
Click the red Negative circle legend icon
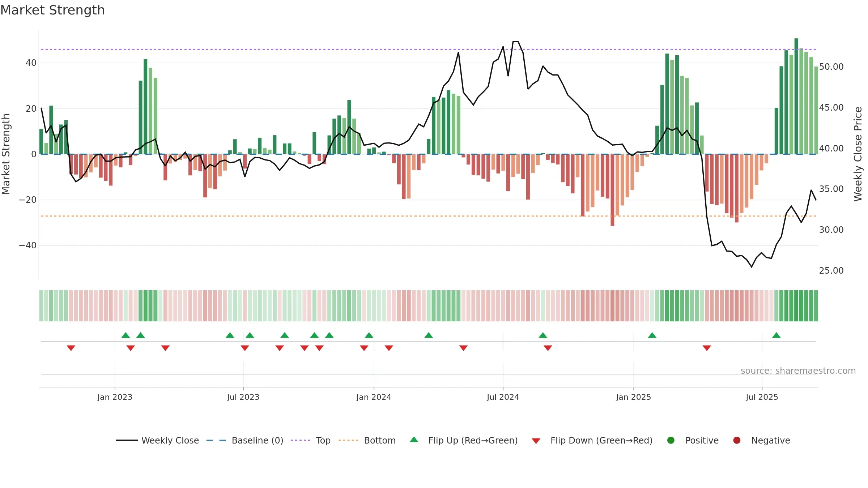pos(737,440)
